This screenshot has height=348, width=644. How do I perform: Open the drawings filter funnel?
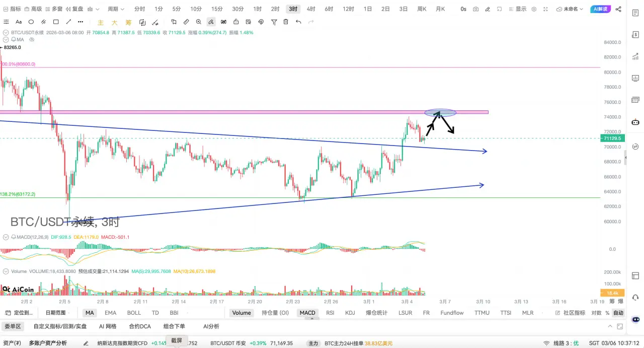click(x=274, y=22)
